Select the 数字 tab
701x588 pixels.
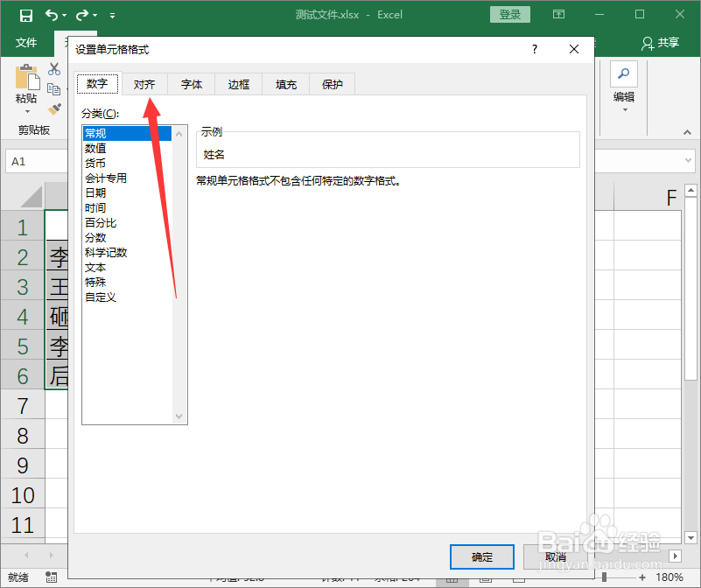(97, 84)
